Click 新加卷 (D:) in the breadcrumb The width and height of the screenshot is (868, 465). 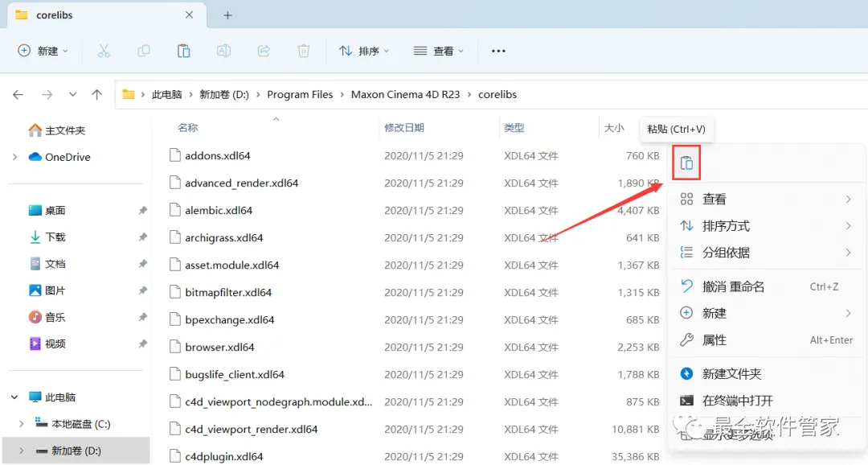(x=224, y=95)
